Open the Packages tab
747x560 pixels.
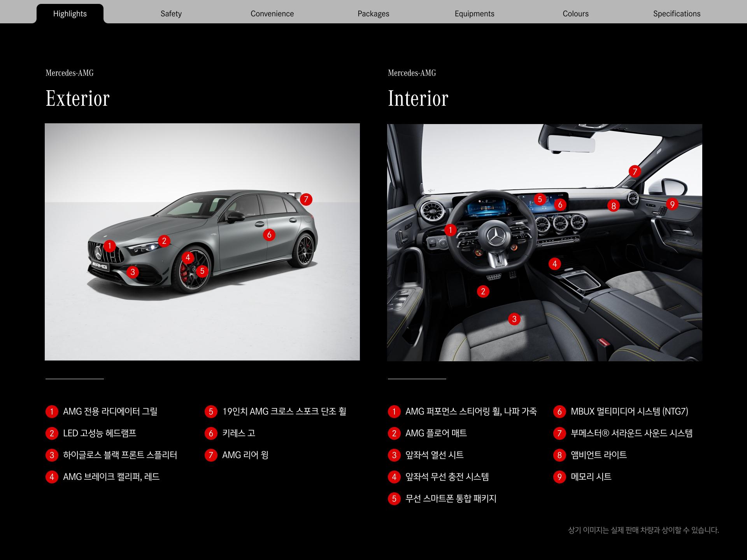tap(373, 14)
